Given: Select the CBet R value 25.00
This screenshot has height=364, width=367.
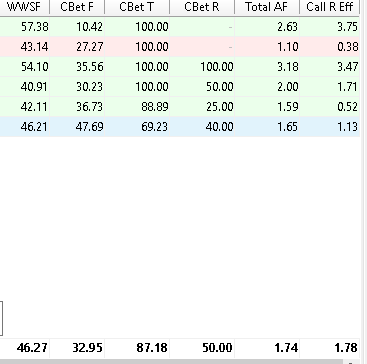Looking at the screenshot, I should click(220, 107).
